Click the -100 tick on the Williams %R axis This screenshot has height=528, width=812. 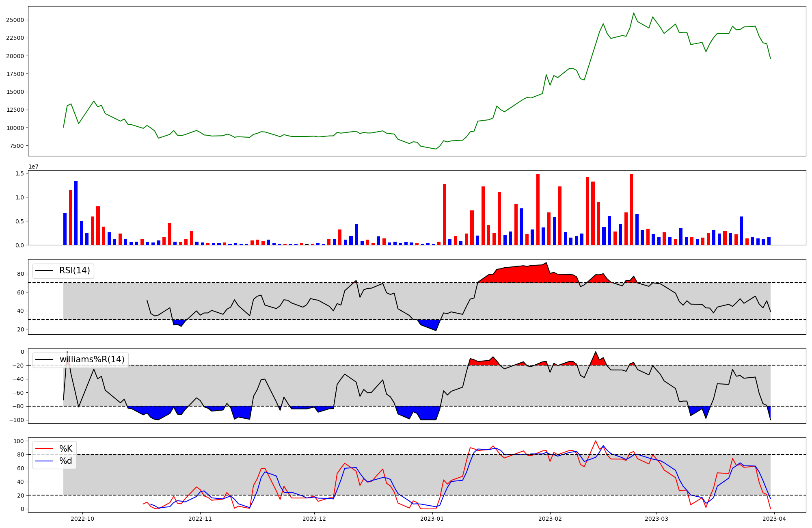click(16, 420)
